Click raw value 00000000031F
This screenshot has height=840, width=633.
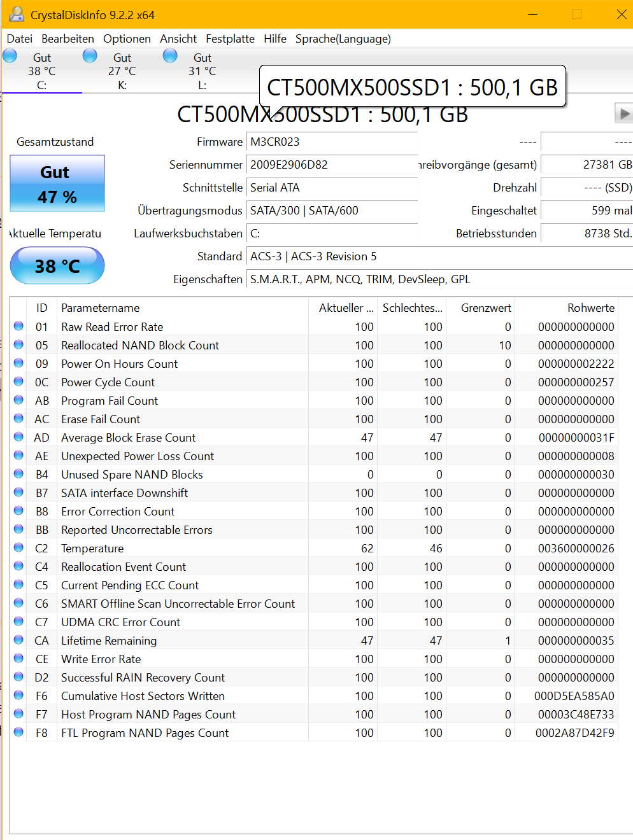pyautogui.click(x=576, y=438)
